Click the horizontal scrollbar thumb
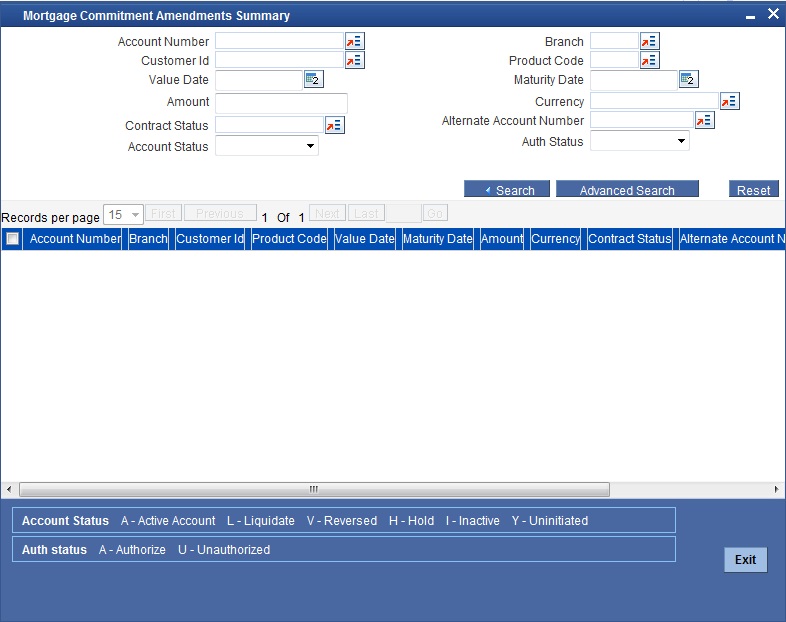This screenshot has height=622, width=786. pyautogui.click(x=314, y=489)
